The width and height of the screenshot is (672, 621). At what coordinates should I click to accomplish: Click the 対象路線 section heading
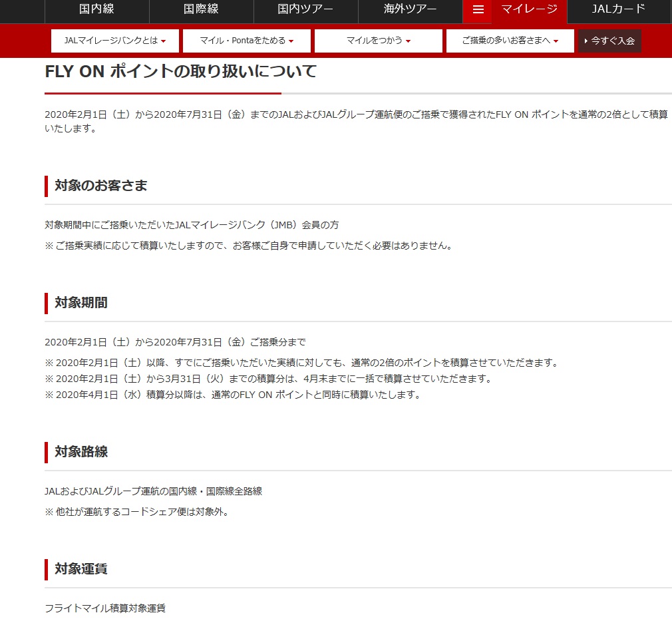click(81, 451)
